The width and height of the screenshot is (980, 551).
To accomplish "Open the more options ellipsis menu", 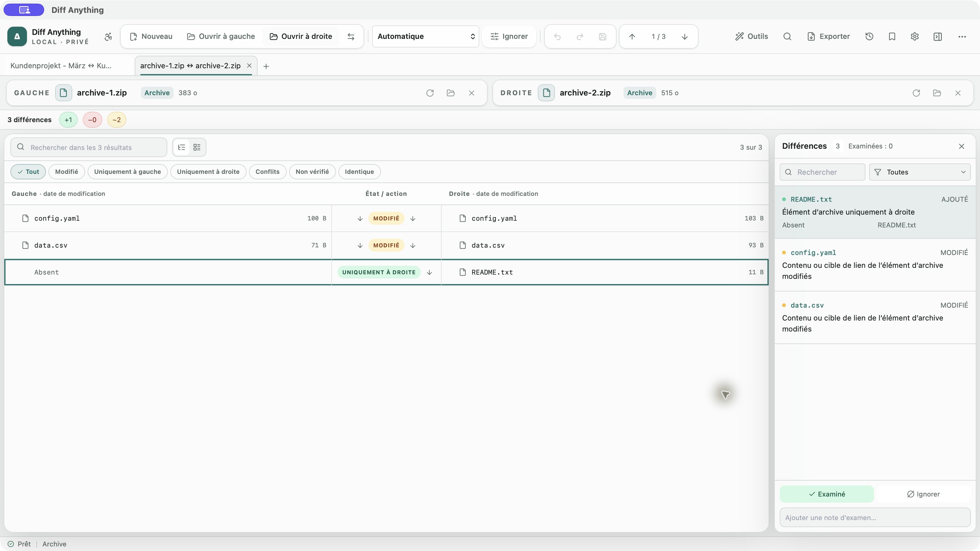I will click(962, 36).
